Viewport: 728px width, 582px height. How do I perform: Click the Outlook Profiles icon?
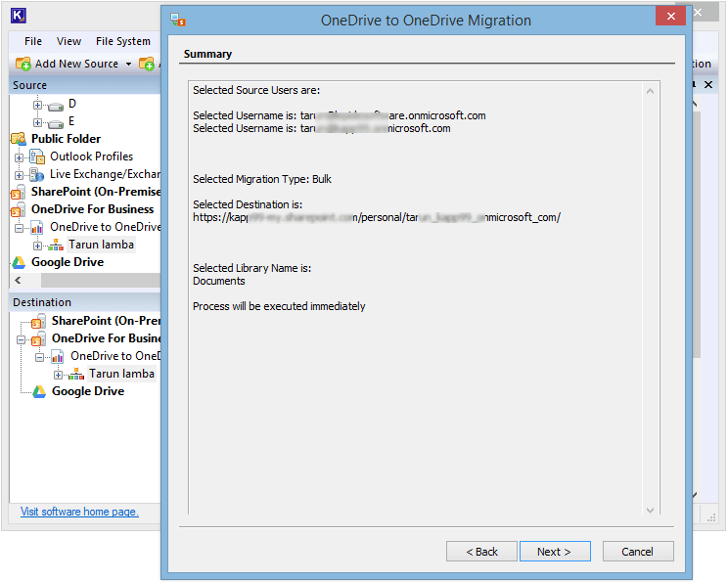(x=36, y=157)
